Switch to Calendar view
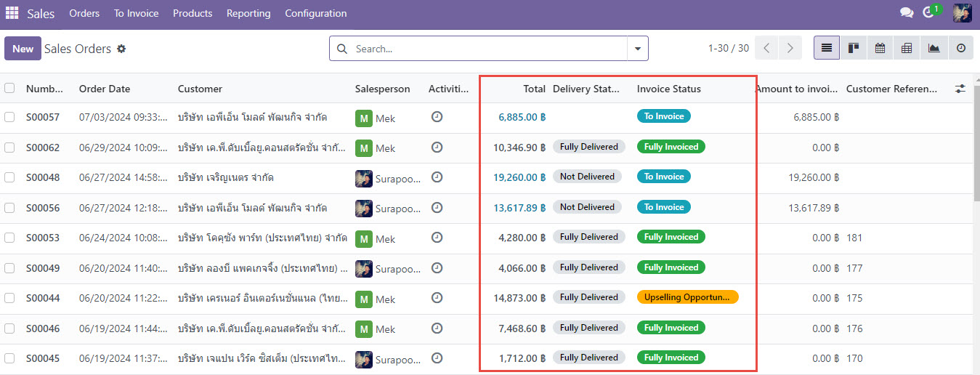Image resolution: width=980 pixels, height=375 pixels. tap(880, 49)
